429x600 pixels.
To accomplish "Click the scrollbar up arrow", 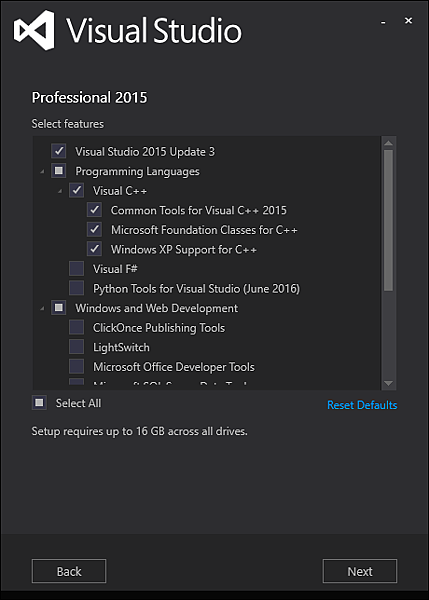I will (x=388, y=143).
